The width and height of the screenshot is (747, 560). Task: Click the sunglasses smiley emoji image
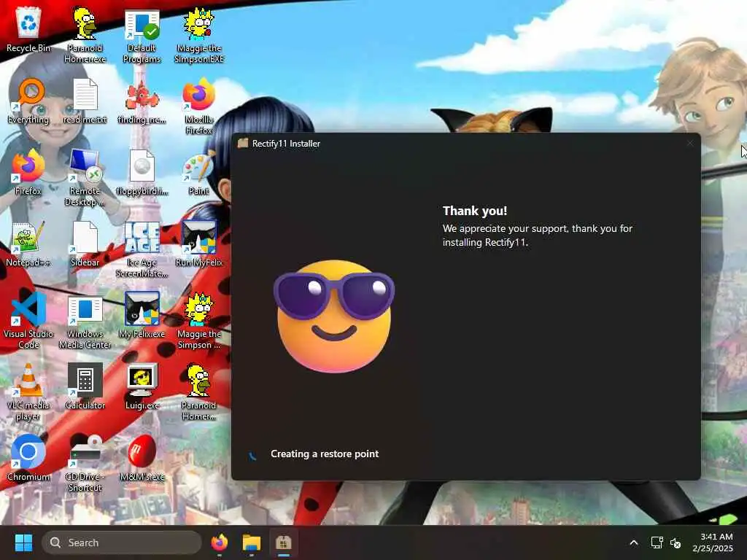point(334,316)
